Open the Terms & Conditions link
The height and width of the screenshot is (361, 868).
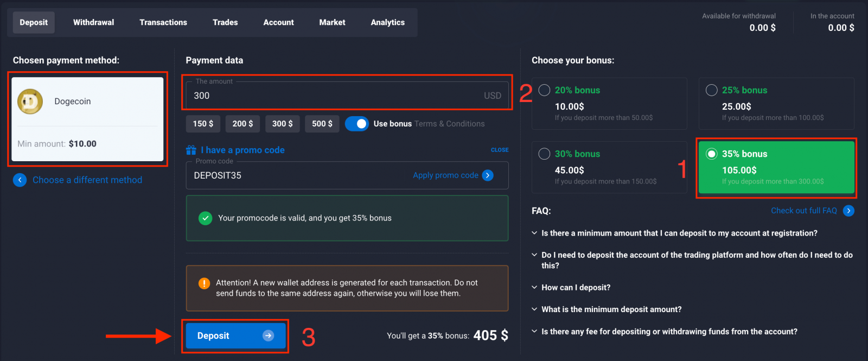[x=449, y=124]
